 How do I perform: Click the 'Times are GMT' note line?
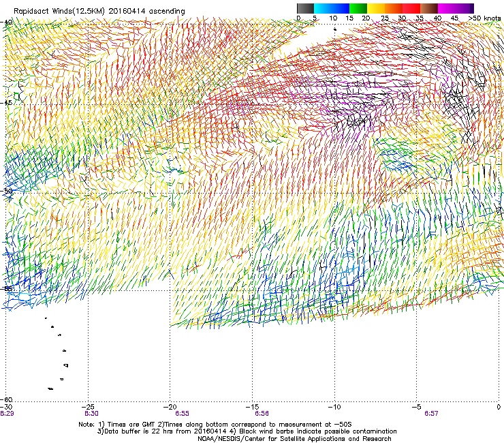(215, 425)
